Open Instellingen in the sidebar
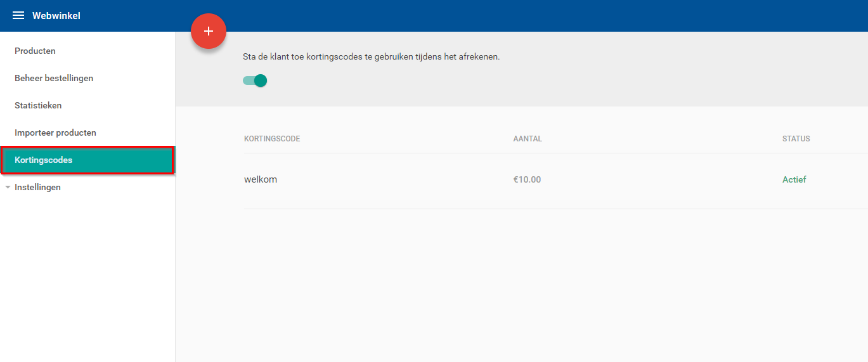This screenshot has width=868, height=362. 37,187
